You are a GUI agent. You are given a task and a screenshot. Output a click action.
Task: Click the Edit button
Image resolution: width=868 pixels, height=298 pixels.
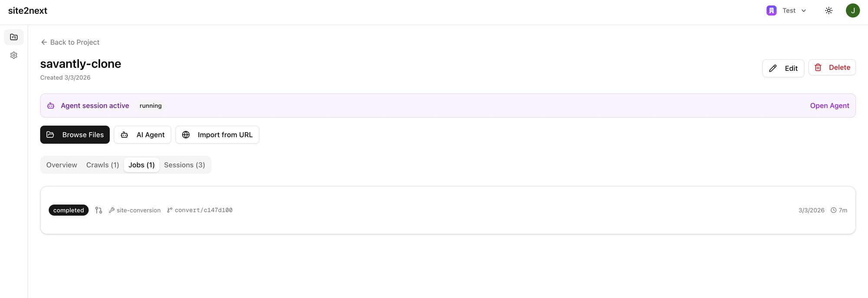[x=783, y=68]
